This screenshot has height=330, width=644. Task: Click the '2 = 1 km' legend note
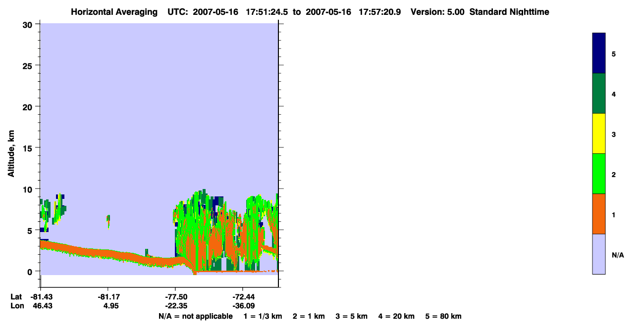point(309,316)
